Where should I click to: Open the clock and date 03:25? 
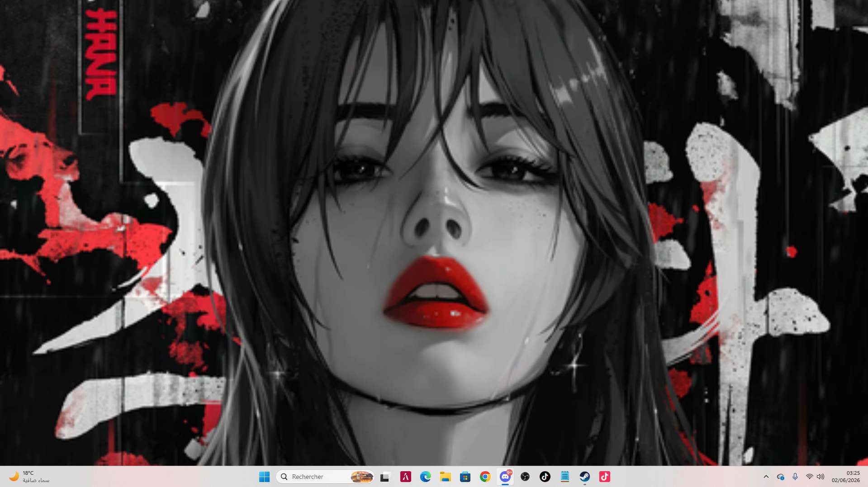845,477
